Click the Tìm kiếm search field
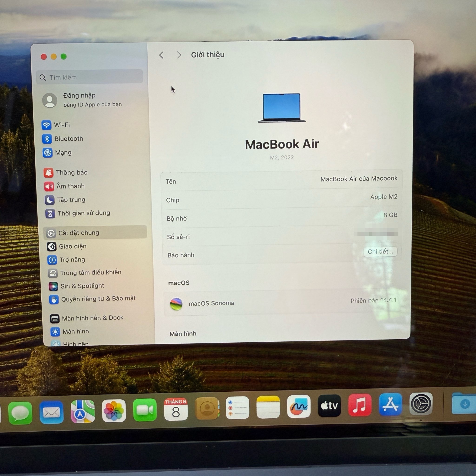Viewport: 476px width, 476px height. tap(90, 77)
